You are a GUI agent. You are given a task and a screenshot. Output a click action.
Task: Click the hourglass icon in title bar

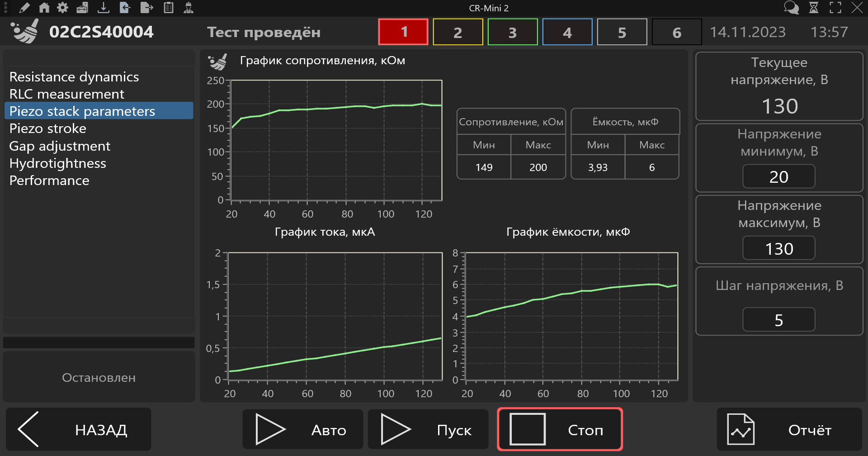point(814,8)
